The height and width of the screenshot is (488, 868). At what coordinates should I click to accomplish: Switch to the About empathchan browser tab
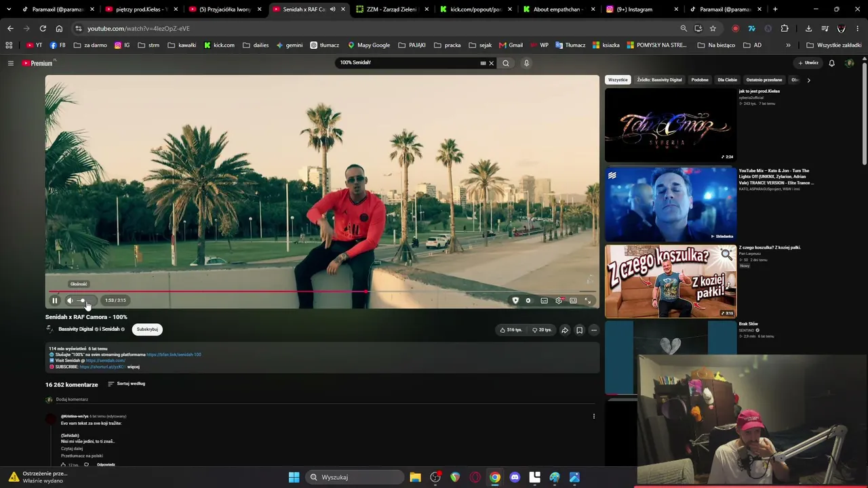click(x=559, y=9)
